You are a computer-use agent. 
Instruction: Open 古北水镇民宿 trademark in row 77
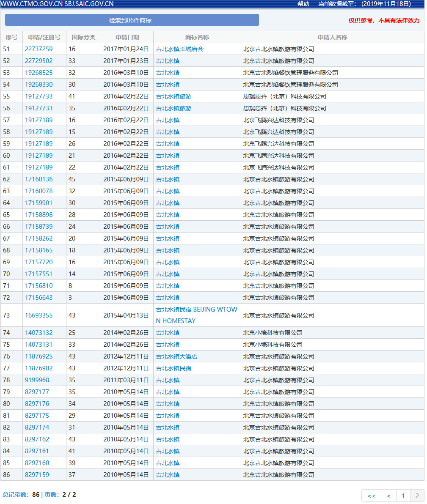click(x=174, y=368)
